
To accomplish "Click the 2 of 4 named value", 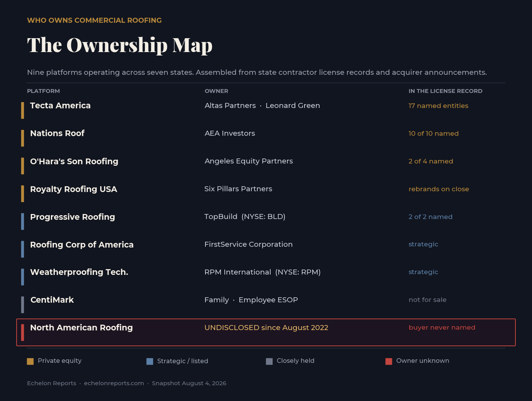I will (x=431, y=161).
